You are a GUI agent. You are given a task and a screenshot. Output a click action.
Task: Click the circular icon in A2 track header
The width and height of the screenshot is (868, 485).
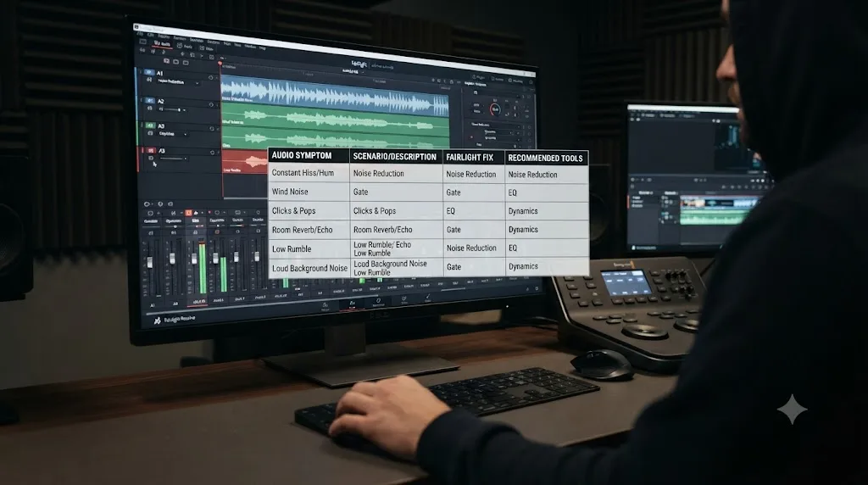tap(211, 104)
